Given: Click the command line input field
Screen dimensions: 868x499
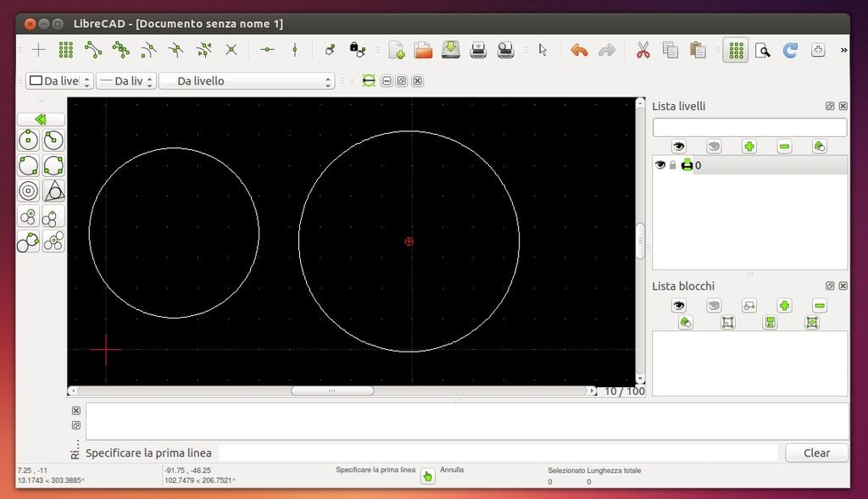Looking at the screenshot, I should (498, 452).
